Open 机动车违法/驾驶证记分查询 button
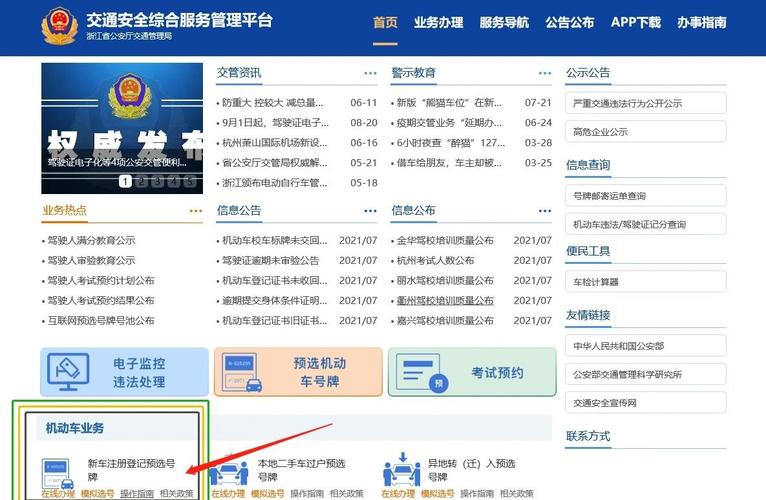Image resolution: width=766 pixels, height=500 pixels. (x=645, y=224)
